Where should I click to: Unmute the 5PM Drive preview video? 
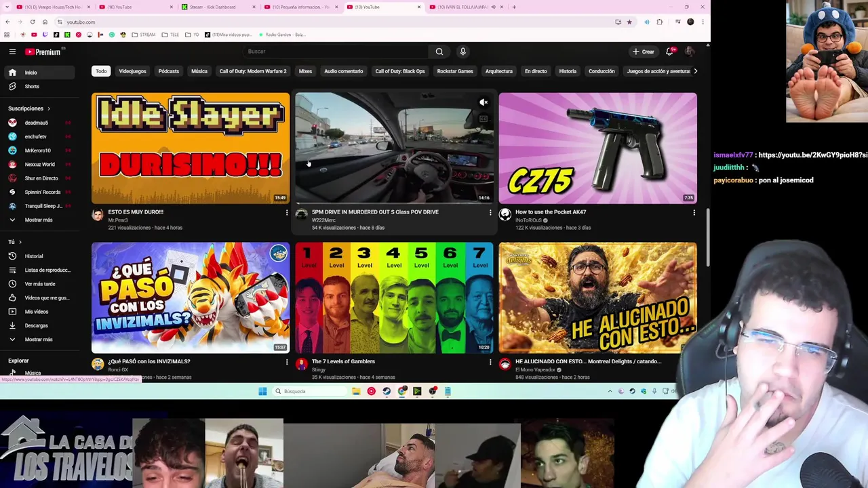(x=484, y=102)
